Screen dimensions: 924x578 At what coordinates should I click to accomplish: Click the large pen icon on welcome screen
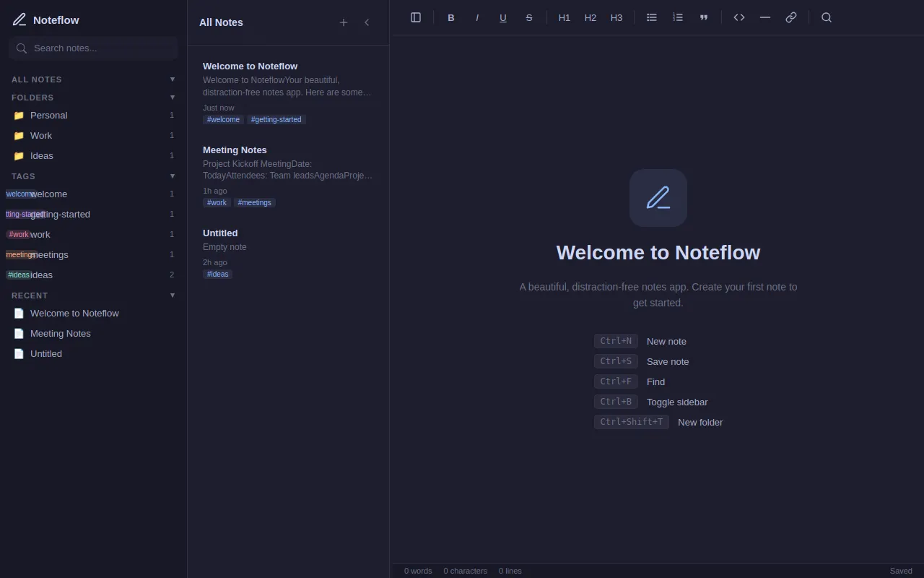coord(658,198)
